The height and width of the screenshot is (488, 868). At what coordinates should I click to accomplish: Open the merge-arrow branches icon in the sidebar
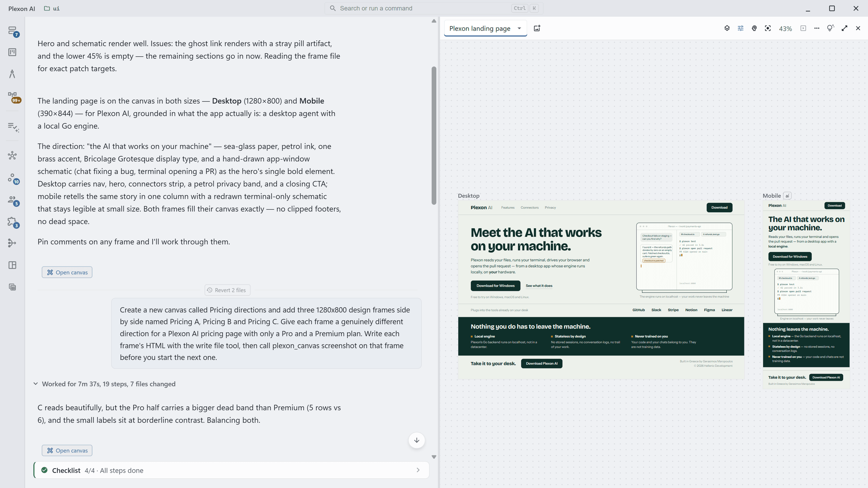[13, 243]
